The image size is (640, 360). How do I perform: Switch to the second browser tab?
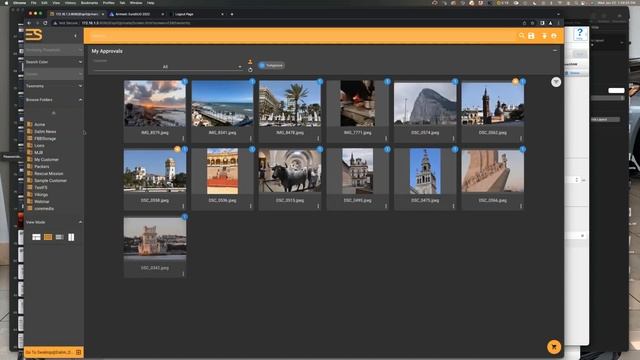(137, 14)
